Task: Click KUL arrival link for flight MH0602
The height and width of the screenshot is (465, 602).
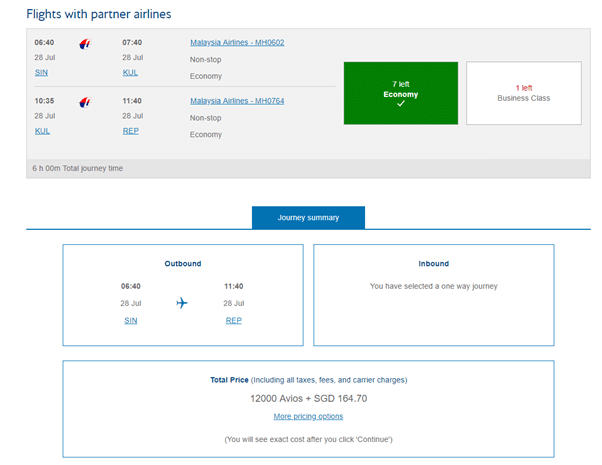Action: pyautogui.click(x=130, y=73)
